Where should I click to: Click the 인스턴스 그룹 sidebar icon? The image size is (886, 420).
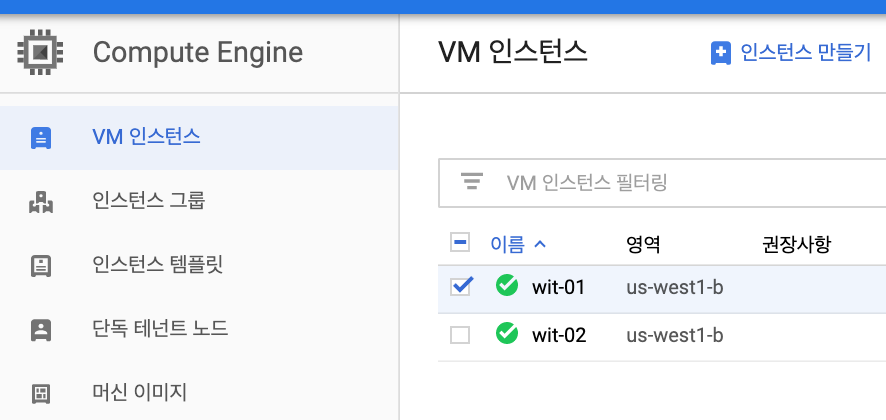coord(41,202)
